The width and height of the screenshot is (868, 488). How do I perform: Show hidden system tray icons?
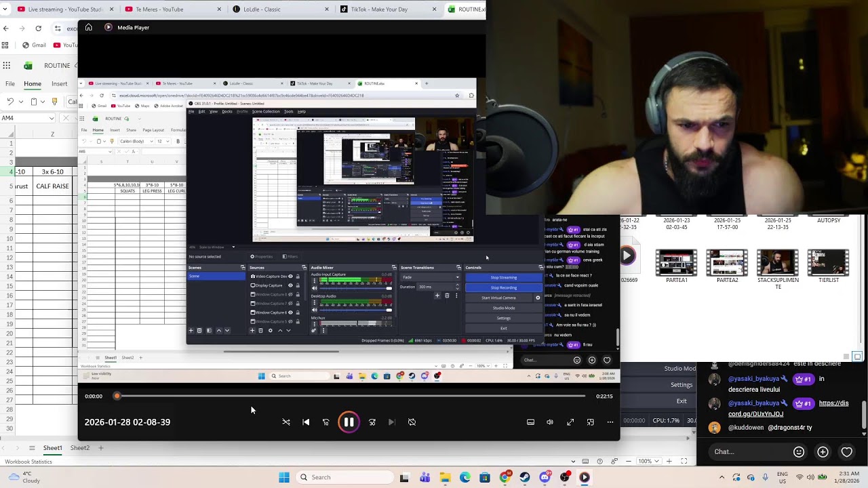tap(722, 477)
